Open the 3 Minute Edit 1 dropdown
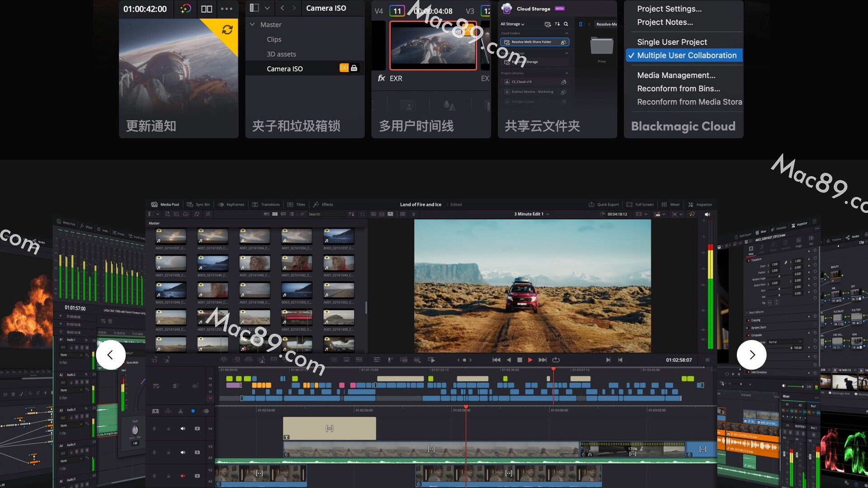 (x=531, y=214)
